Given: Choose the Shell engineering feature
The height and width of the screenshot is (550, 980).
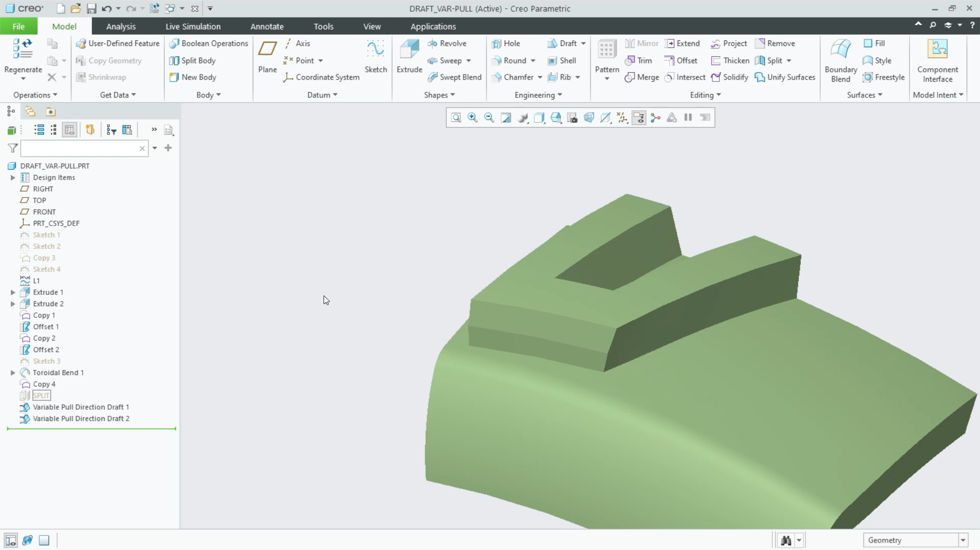Looking at the screenshot, I should tap(562, 61).
